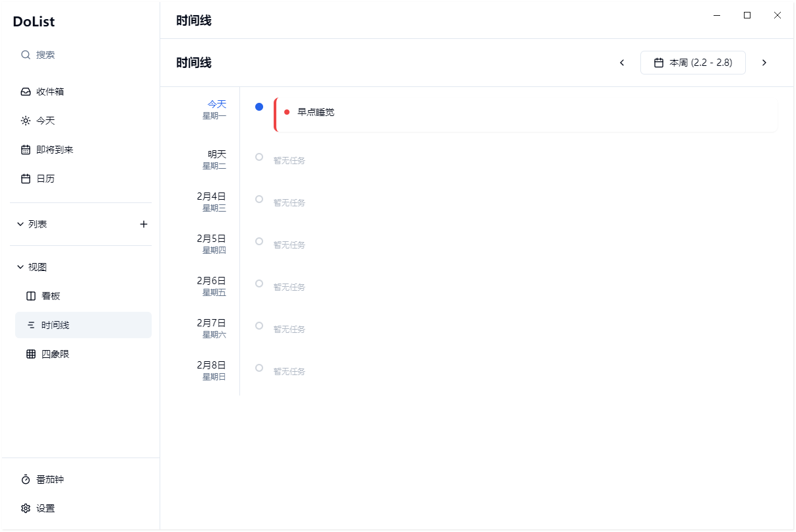Collapse the 视图 section

[x=20, y=267]
